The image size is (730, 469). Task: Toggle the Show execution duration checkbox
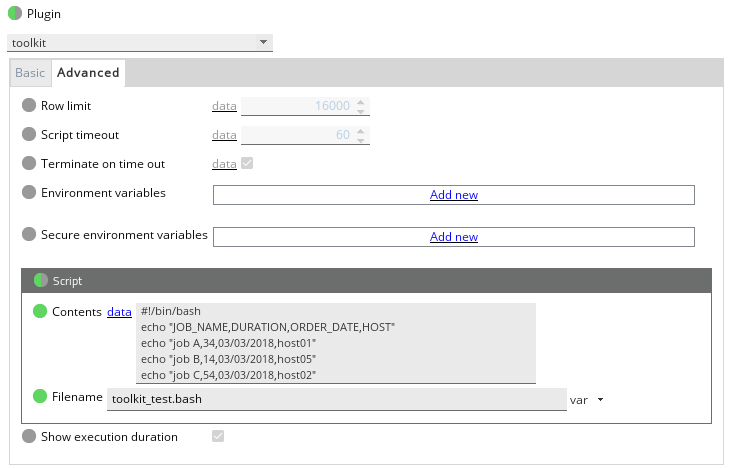(x=218, y=436)
